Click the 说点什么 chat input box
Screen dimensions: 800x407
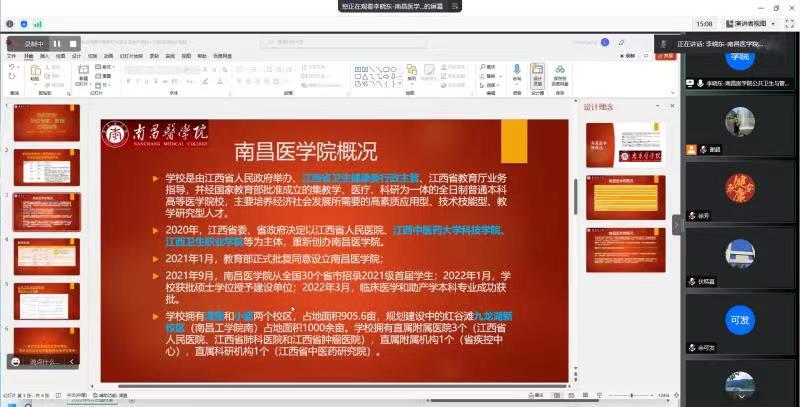tap(40, 362)
